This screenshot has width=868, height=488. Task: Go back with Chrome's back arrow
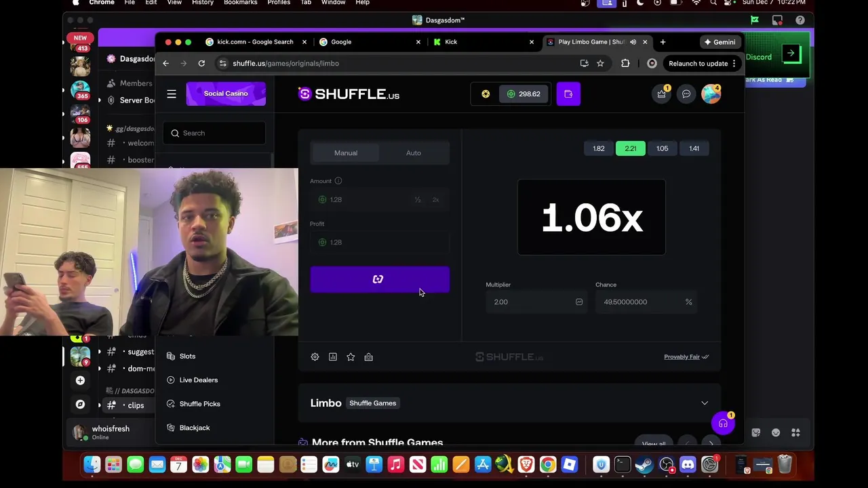click(x=166, y=63)
